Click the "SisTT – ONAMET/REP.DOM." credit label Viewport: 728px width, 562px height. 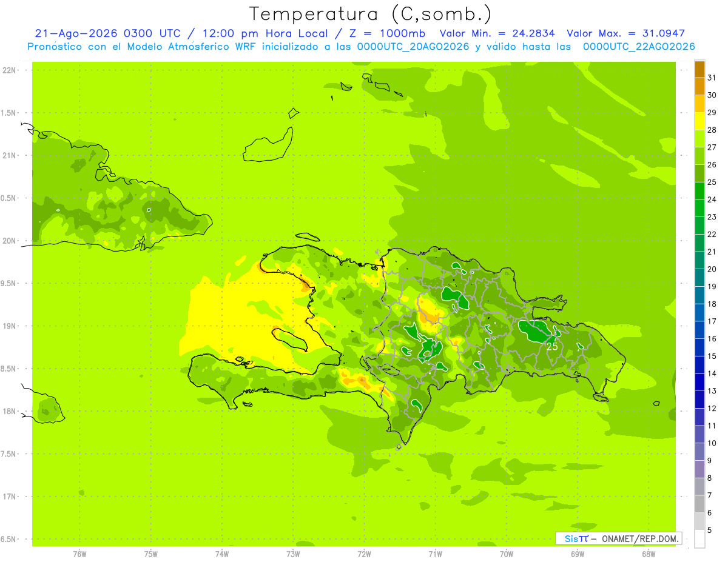pos(618,538)
